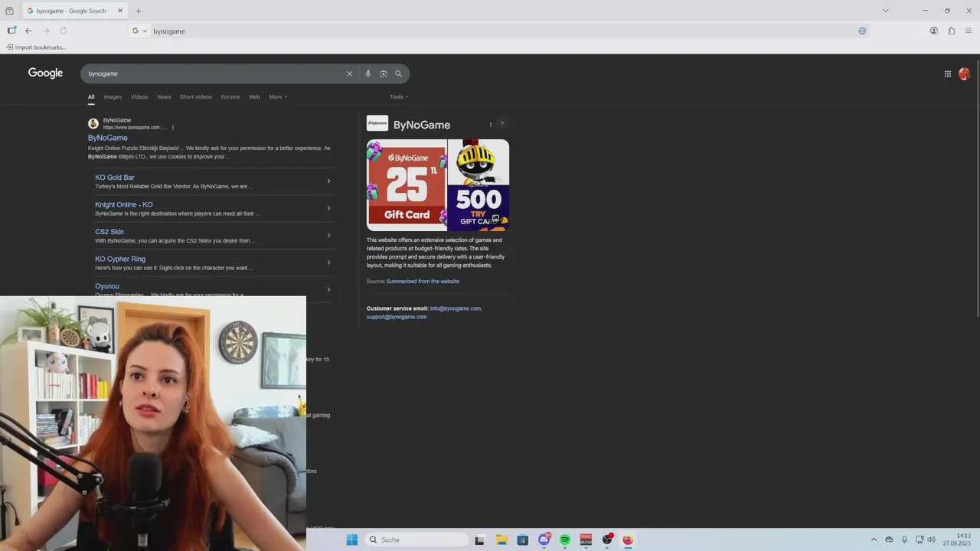
Task: Switch to the Short videos tab
Action: coord(196,97)
